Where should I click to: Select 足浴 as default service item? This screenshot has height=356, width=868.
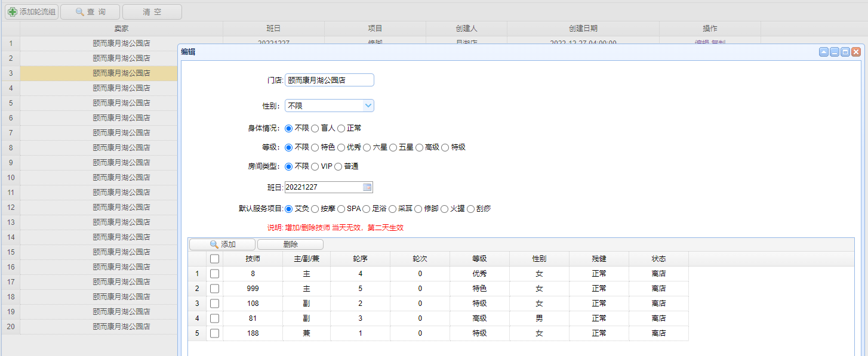click(367, 209)
